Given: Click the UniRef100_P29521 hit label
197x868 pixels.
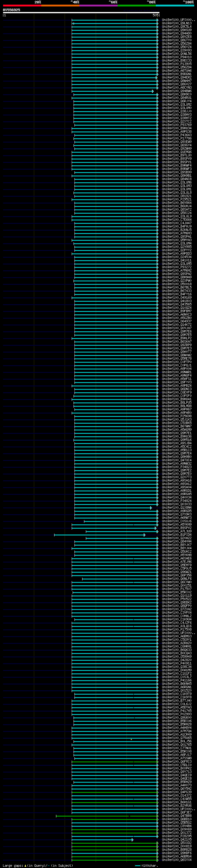Looking at the screenshot, I should (176, 199).
